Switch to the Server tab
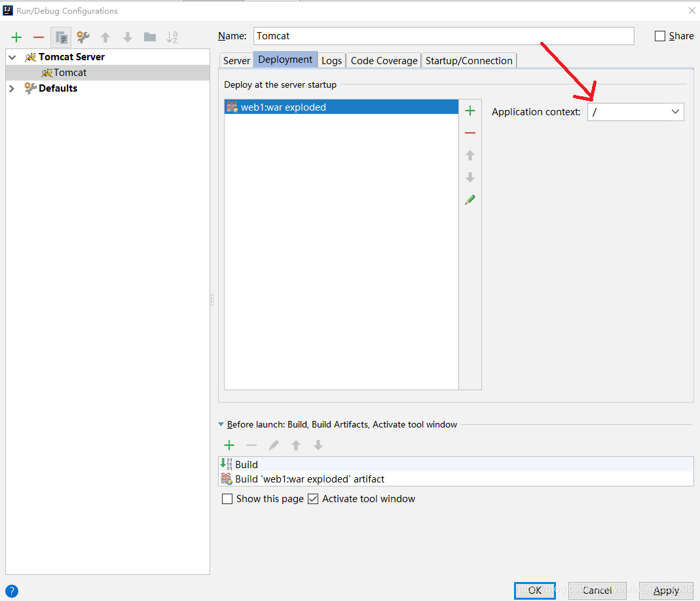The height and width of the screenshot is (601, 700). pyautogui.click(x=236, y=61)
